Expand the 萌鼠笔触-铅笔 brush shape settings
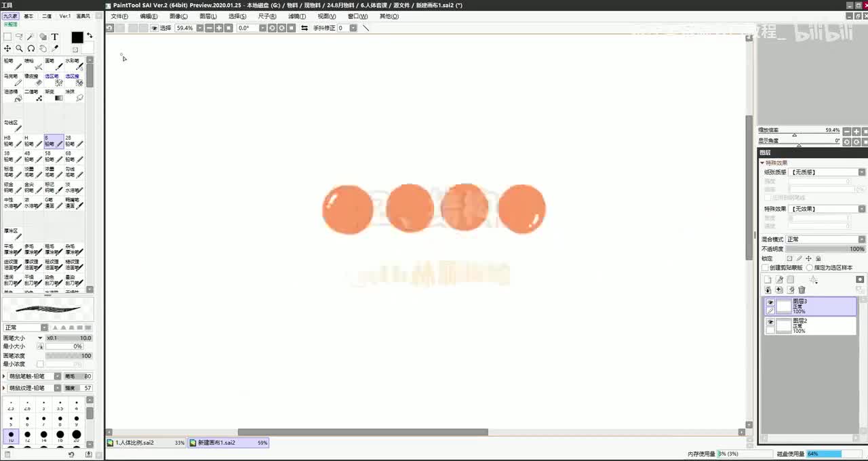868x461 pixels. pos(5,376)
